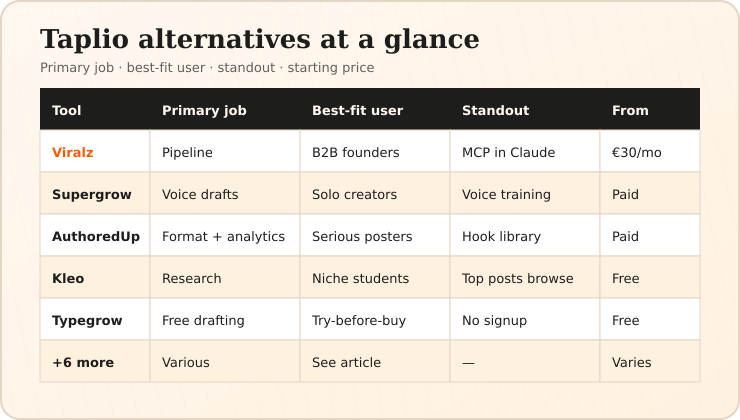Click the Typegrow tool name
Screen dimensions: 740x420
(x=87, y=320)
